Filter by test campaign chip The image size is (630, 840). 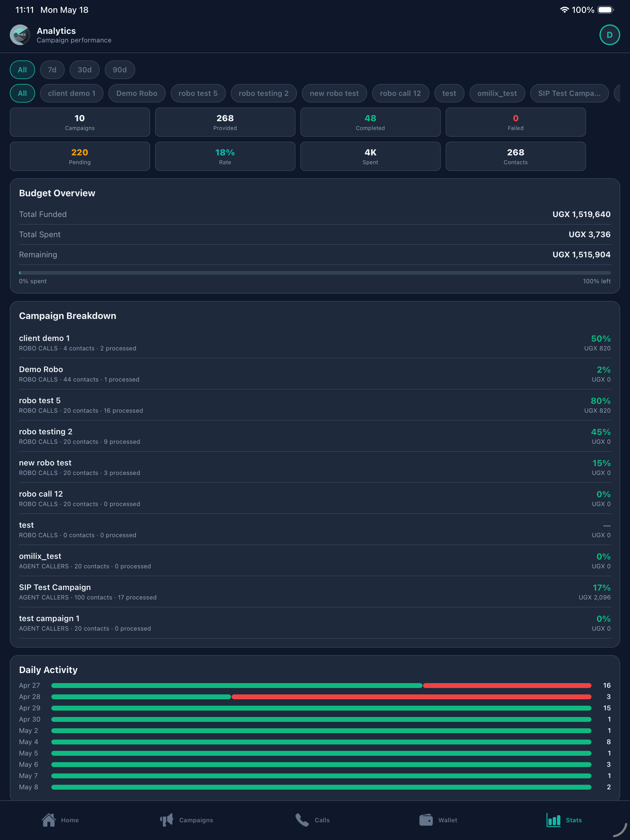[x=449, y=93]
